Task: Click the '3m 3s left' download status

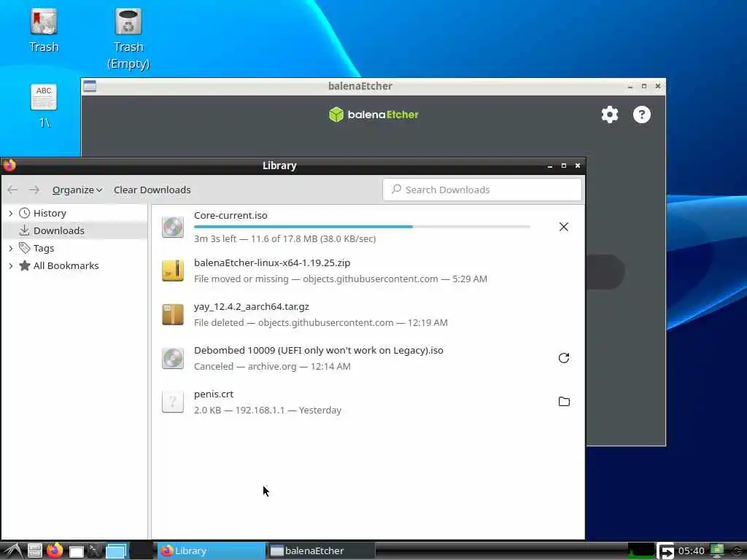Action: pos(285,239)
